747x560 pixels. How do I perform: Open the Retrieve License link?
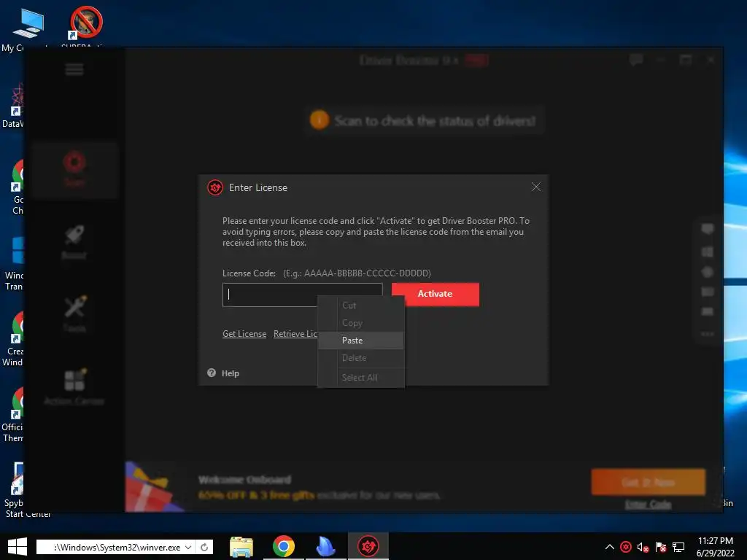click(x=295, y=334)
